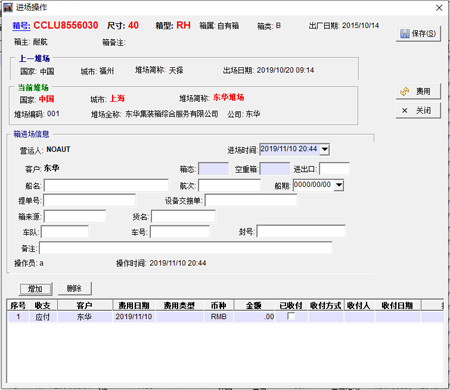
Task: Click the 车队 input field
Action: pyautogui.click(x=65, y=232)
